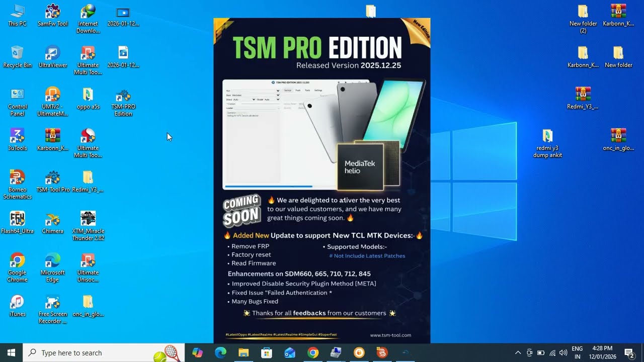The width and height of the screenshot is (644, 362).
Task: Open the Redmi_Y3_ folder icon
Action: click(x=88, y=181)
